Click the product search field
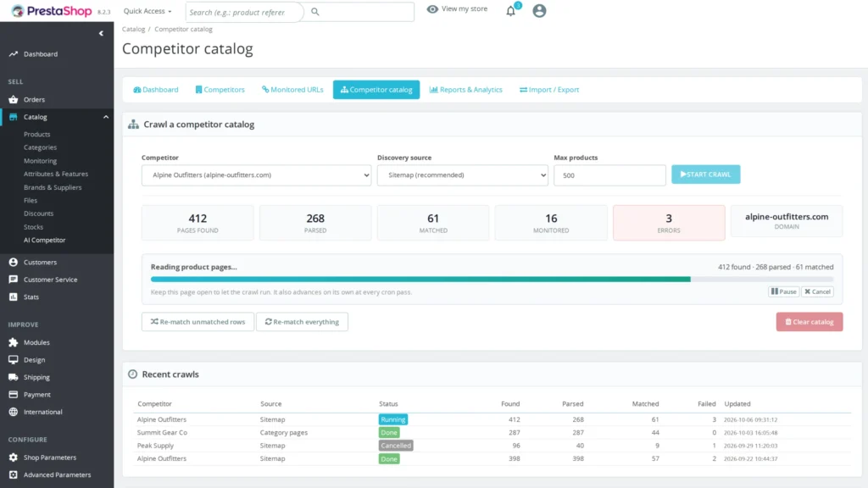Screen dimensions: 868x488 tap(245, 12)
